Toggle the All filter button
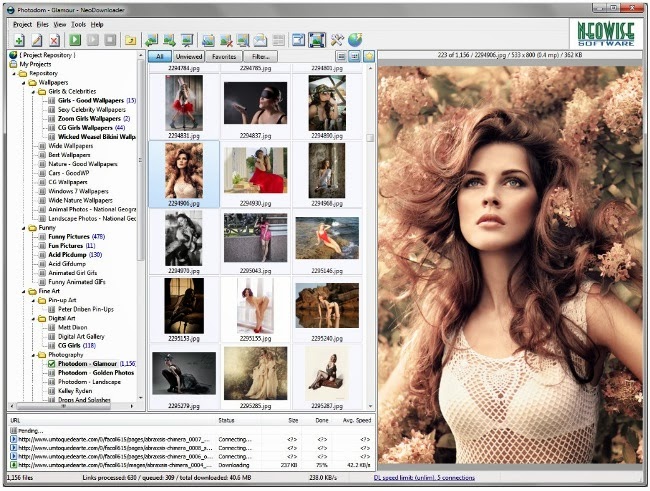This screenshot has width=650, height=491. pos(160,57)
